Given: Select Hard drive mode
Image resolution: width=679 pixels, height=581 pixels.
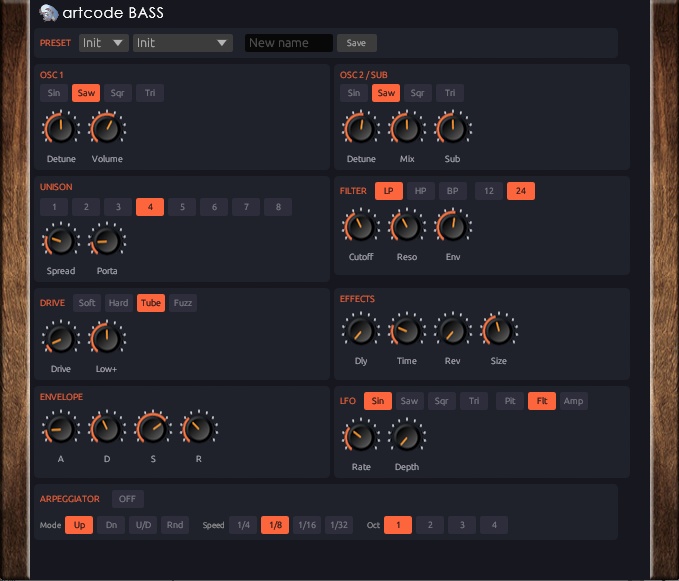Looking at the screenshot, I should tap(119, 303).
